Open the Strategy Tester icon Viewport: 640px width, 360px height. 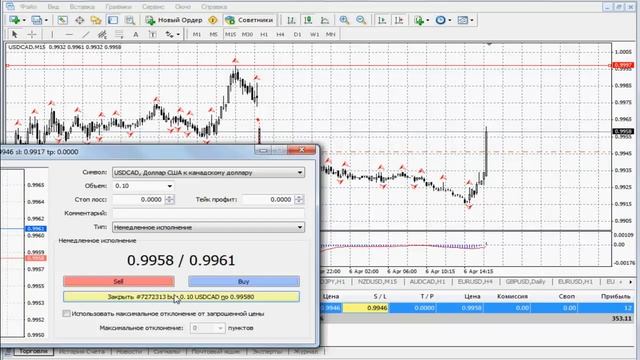[130, 20]
